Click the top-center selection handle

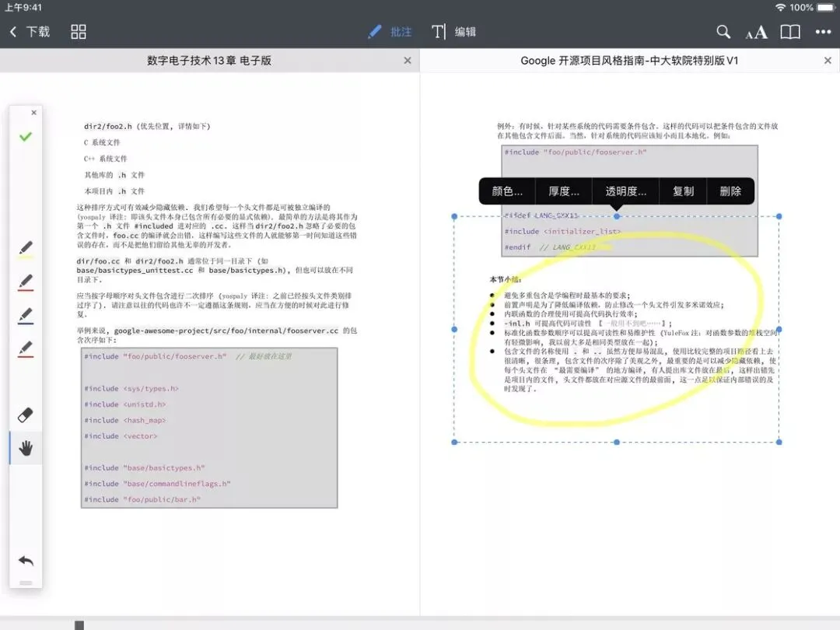coord(617,216)
